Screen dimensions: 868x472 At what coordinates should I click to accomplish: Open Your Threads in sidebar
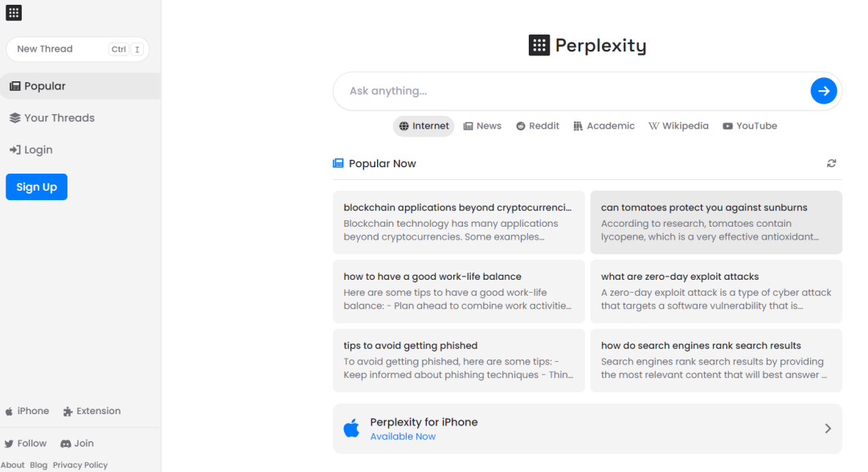[52, 118]
